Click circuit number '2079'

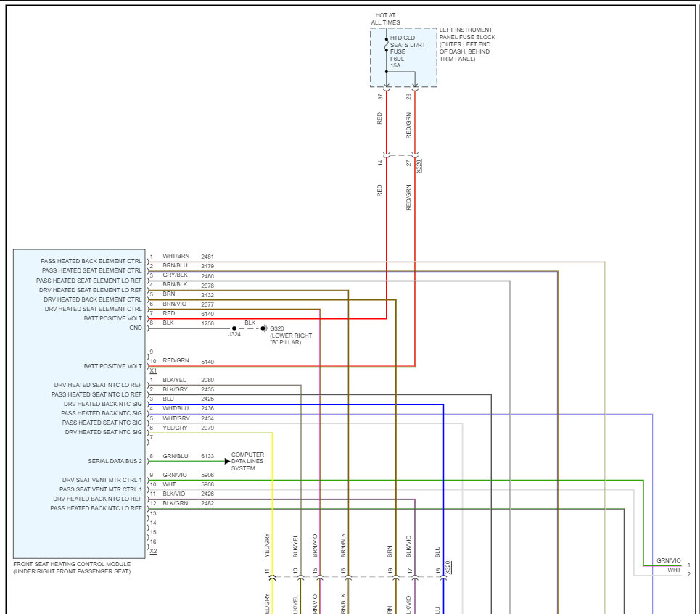pyautogui.click(x=207, y=428)
